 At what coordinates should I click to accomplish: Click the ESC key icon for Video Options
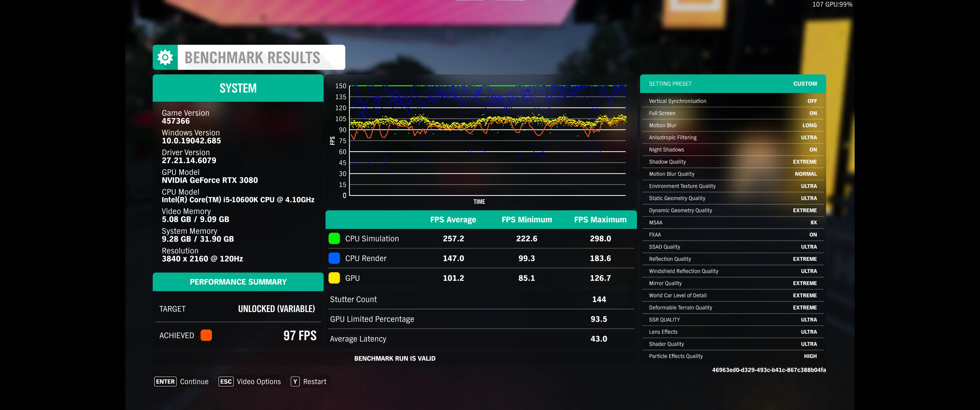tap(226, 382)
